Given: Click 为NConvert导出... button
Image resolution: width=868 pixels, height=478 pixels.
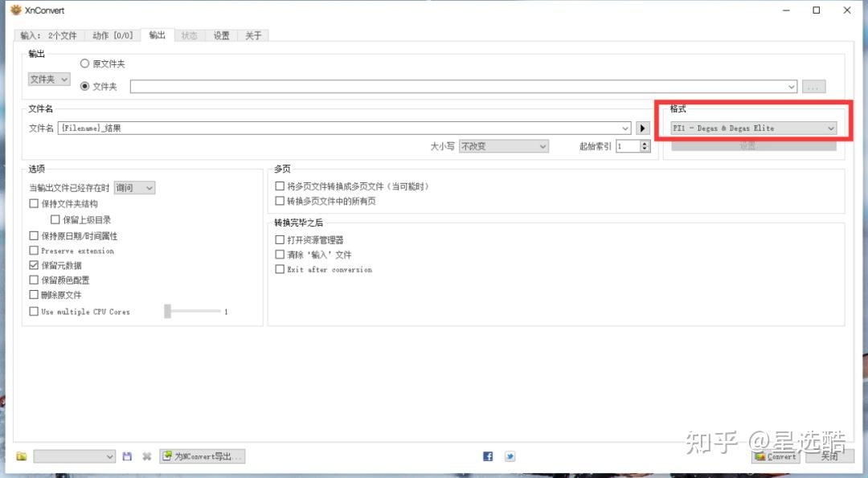Looking at the screenshot, I should [x=203, y=456].
